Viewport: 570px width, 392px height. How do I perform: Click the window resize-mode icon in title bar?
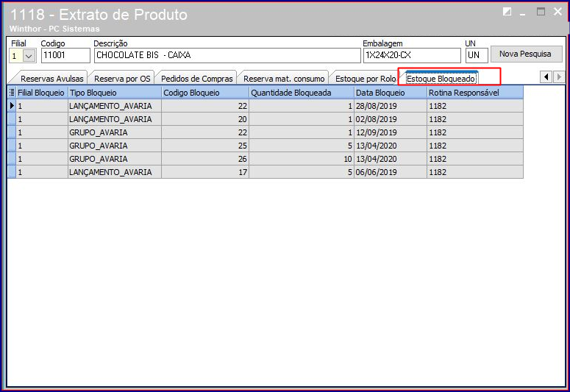pyautogui.click(x=507, y=12)
